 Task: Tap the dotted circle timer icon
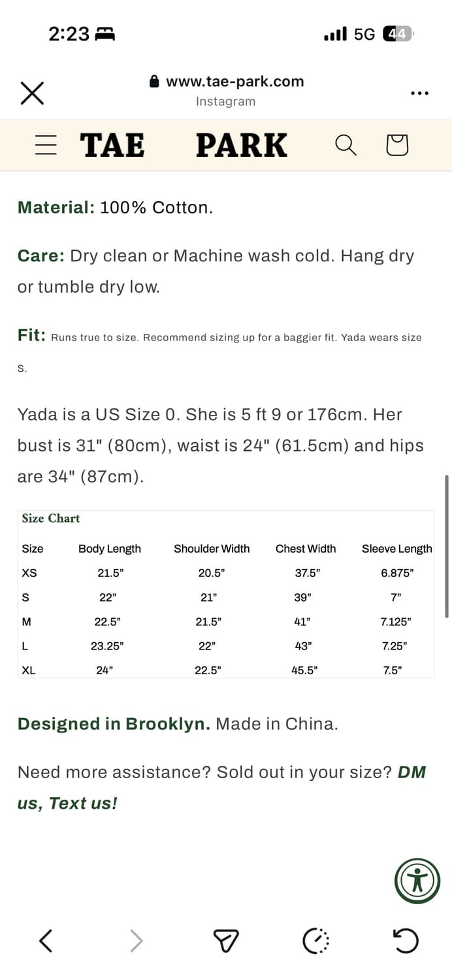click(x=316, y=941)
